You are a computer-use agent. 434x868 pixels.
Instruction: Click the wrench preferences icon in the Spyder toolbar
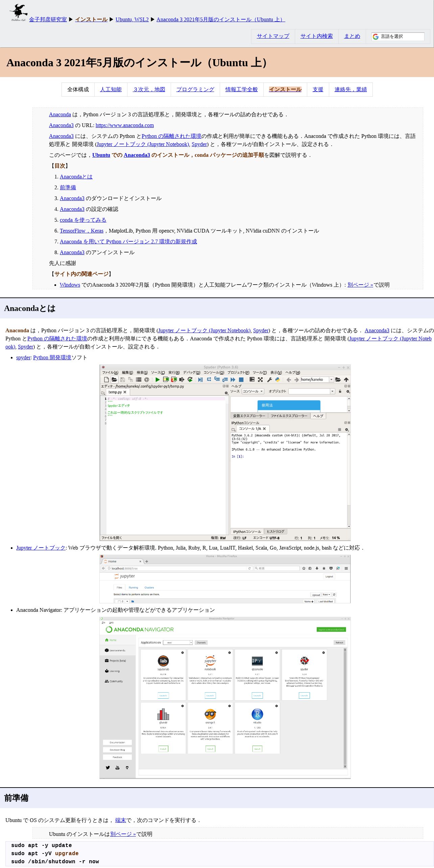click(269, 380)
